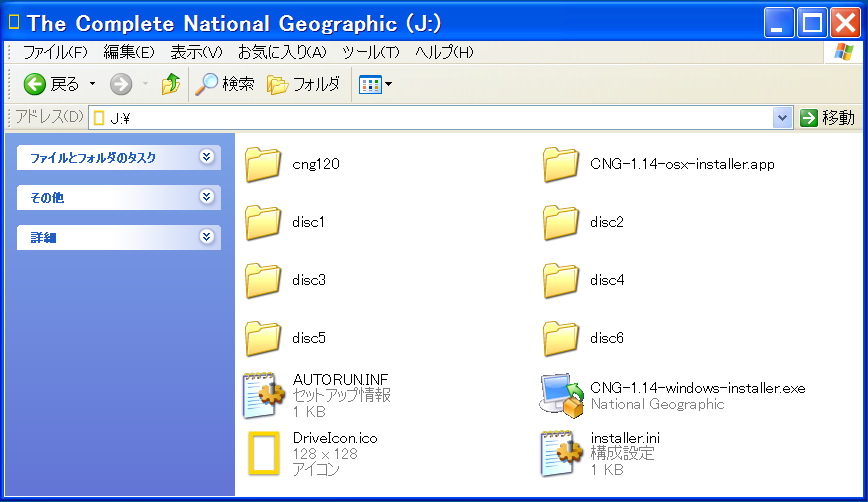This screenshot has width=868, height=502.
Task: Go up one folder level icon
Action: pos(170,84)
